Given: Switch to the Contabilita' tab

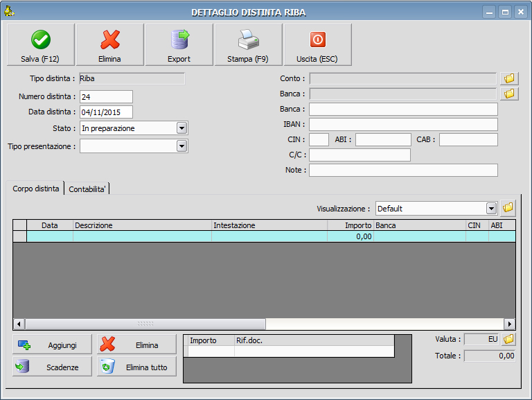Looking at the screenshot, I should point(87,189).
